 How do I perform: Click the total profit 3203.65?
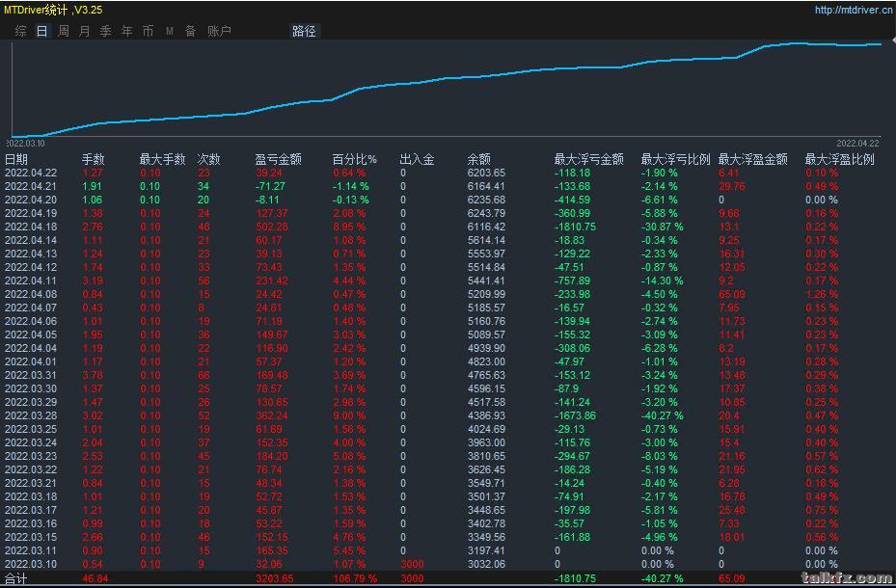click(275, 578)
